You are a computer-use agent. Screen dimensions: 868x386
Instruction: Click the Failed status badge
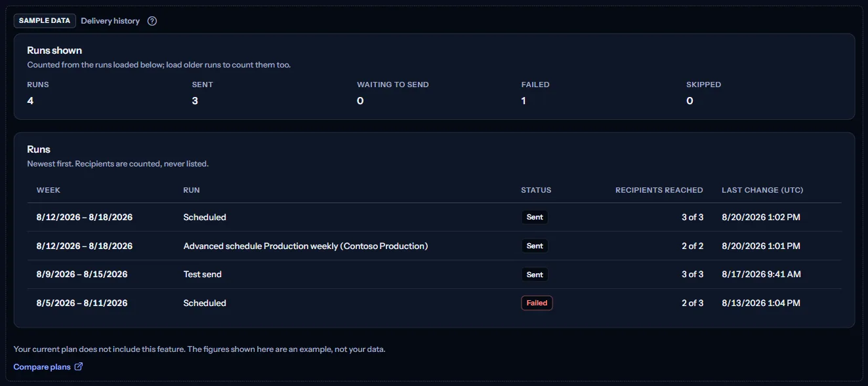pyautogui.click(x=537, y=303)
